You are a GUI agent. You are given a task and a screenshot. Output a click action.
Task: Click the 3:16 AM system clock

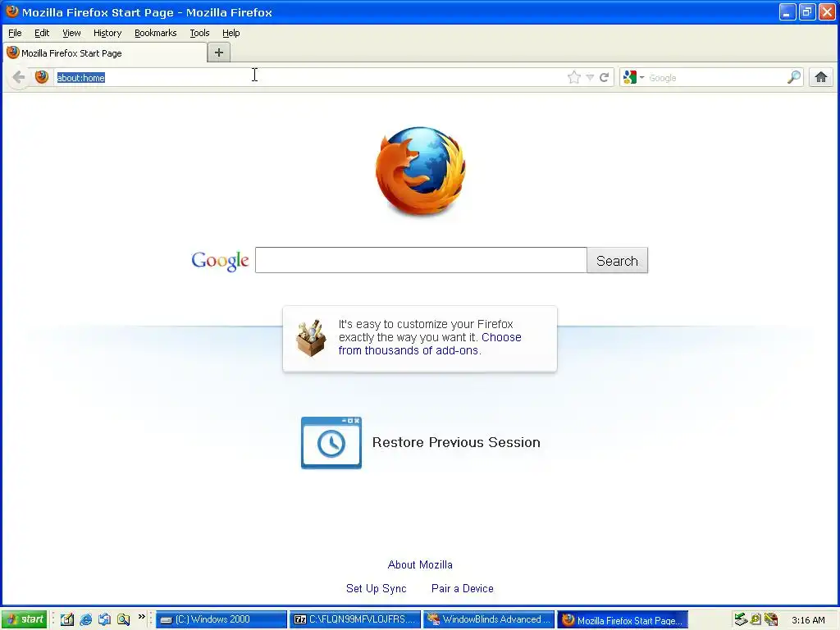click(x=808, y=620)
